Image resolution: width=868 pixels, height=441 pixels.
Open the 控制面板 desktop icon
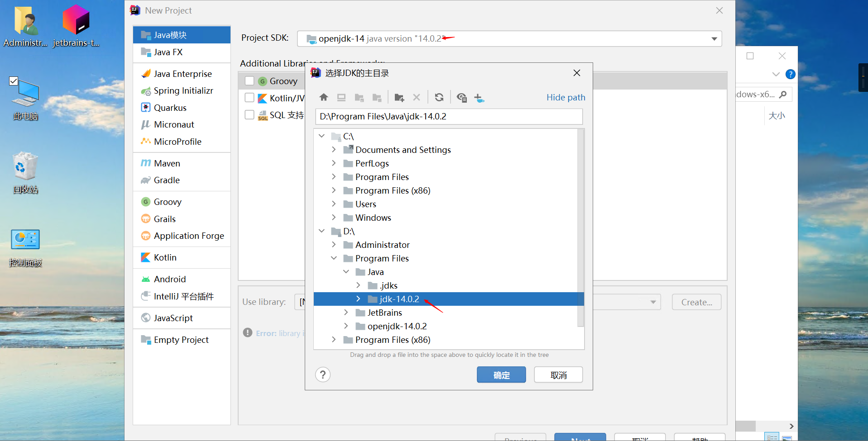(x=26, y=248)
